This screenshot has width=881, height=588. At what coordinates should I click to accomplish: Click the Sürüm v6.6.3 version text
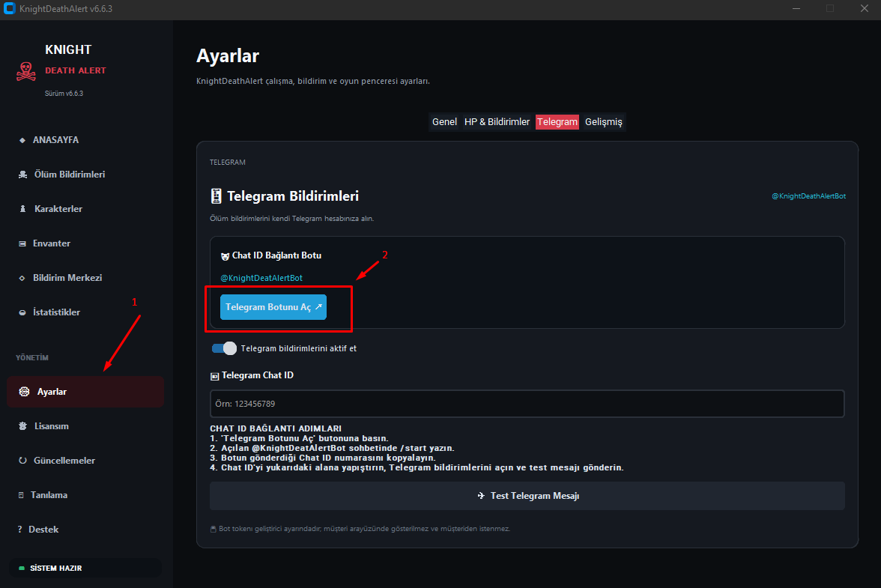click(x=64, y=94)
